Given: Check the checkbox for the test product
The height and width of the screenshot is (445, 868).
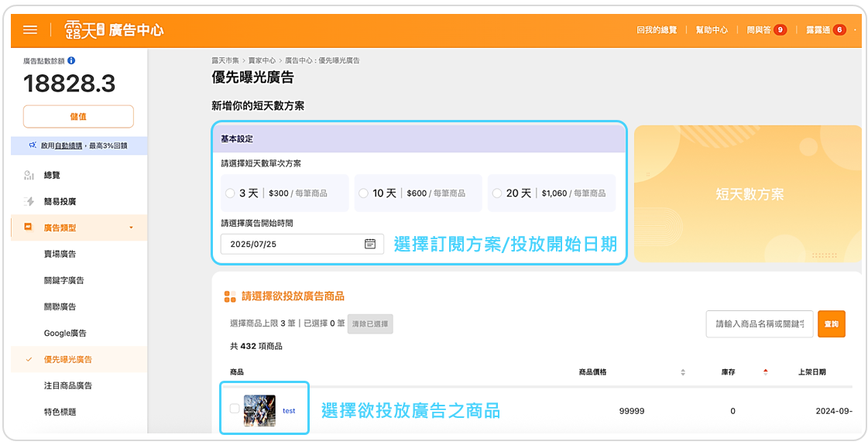Looking at the screenshot, I should [235, 409].
